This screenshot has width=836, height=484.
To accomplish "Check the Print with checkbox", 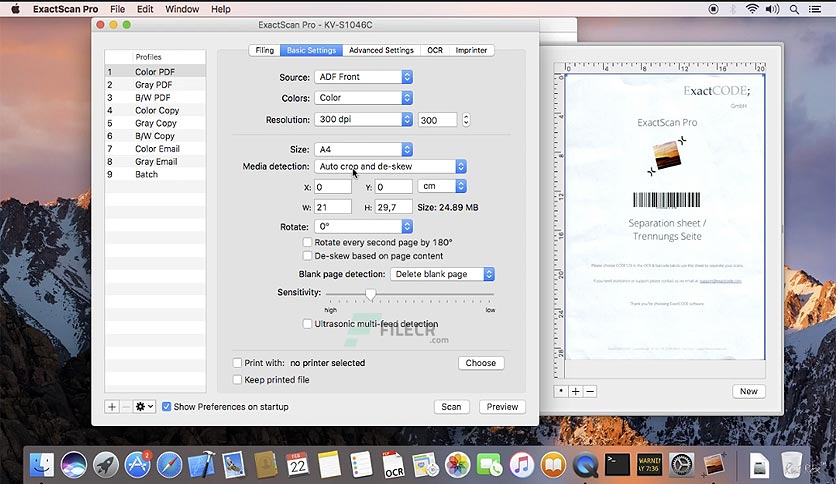I will 237,363.
